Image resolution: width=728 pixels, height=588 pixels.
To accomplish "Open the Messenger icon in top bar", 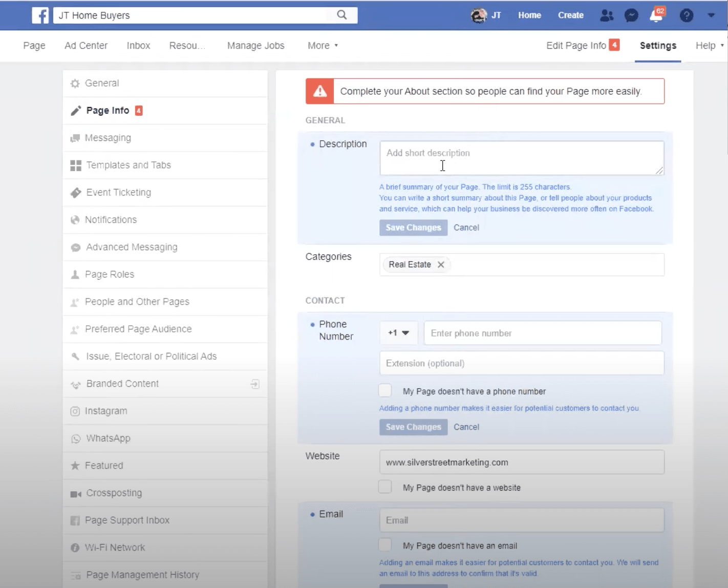I will [631, 15].
